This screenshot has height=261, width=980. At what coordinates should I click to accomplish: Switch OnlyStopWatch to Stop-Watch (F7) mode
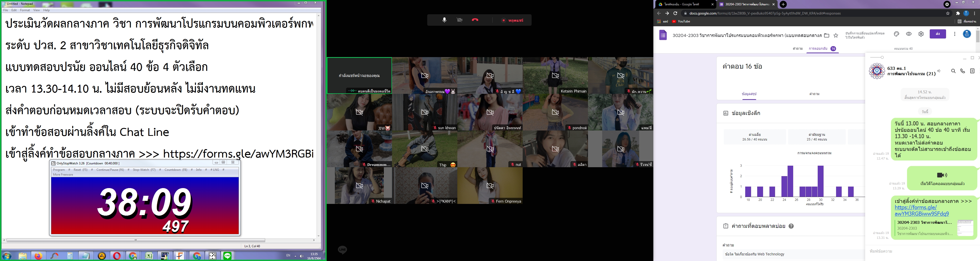[x=144, y=170]
